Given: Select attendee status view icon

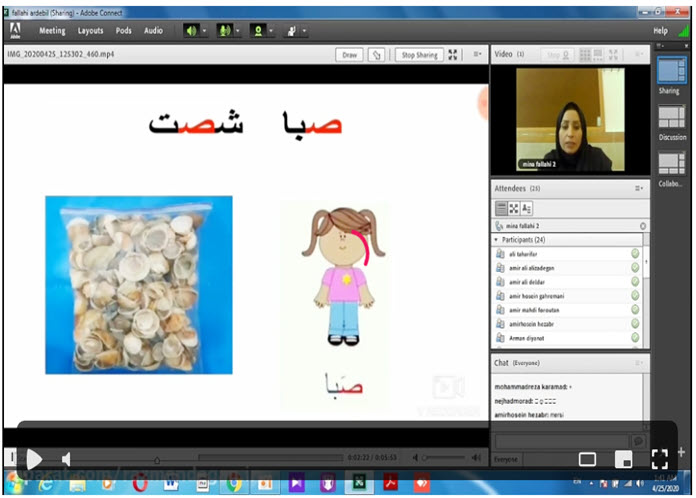Looking at the screenshot, I should (526, 208).
